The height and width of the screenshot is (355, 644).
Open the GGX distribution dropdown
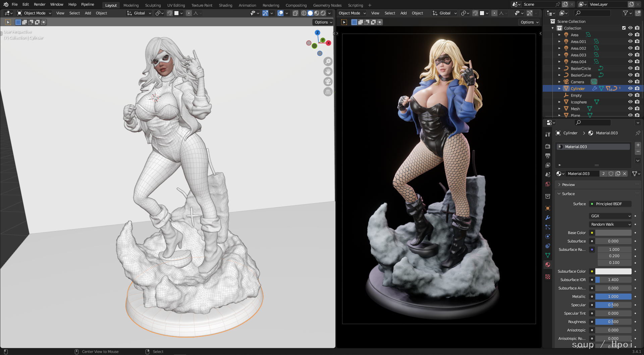click(610, 216)
